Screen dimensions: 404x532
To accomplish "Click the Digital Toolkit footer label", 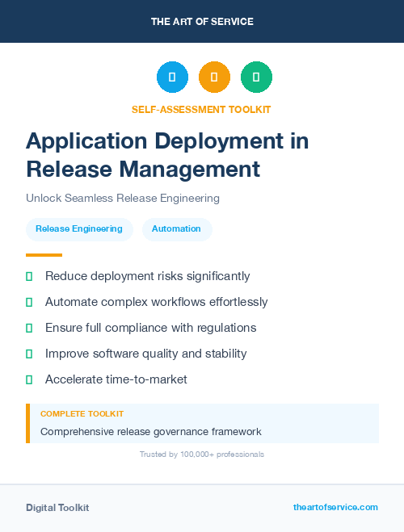I will click(57, 508).
